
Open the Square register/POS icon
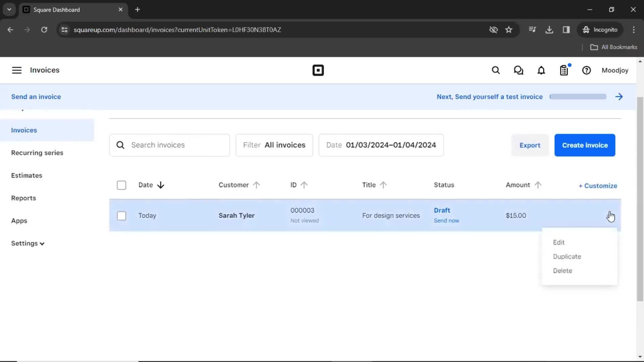pos(565,70)
